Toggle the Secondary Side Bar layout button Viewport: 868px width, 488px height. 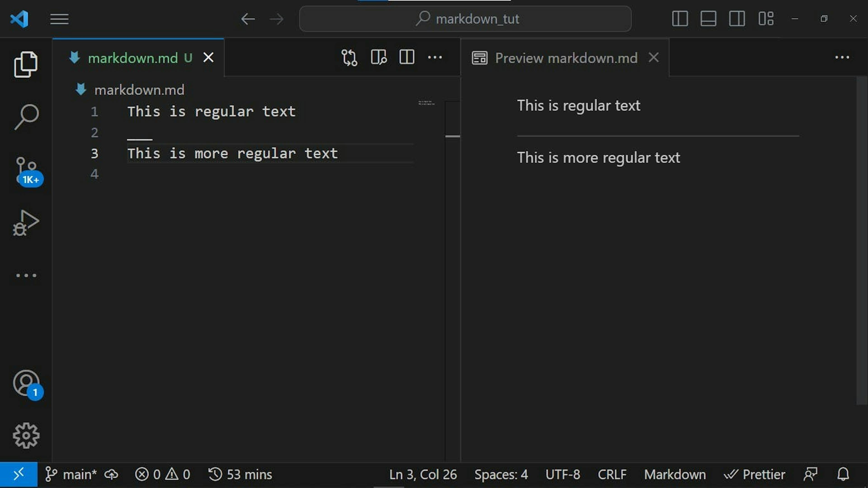(x=737, y=19)
